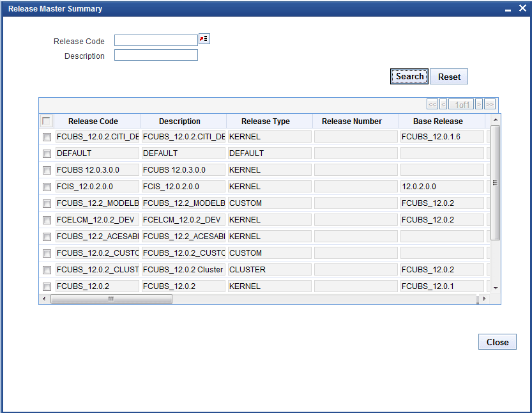Check the FCUBS 12.0.3.0.0 row checkbox

click(x=47, y=170)
